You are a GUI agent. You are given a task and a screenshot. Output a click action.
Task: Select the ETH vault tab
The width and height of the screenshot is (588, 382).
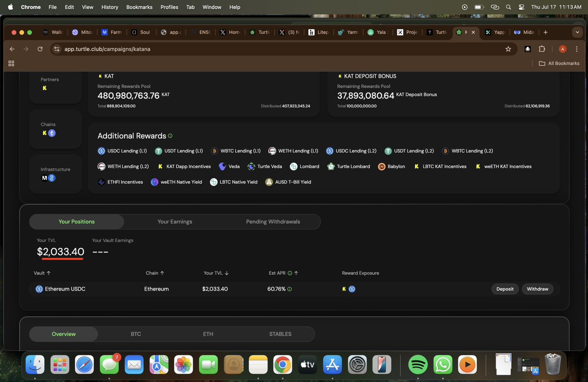pyautogui.click(x=208, y=334)
